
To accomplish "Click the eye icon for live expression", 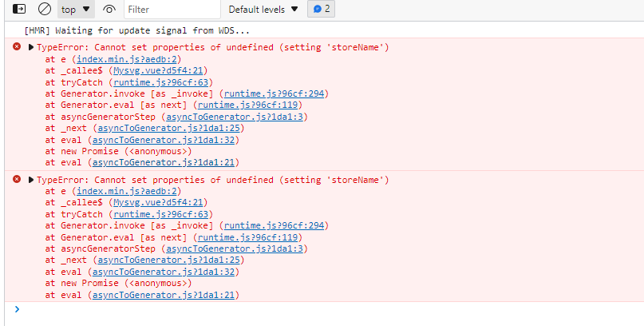I will point(109,9).
